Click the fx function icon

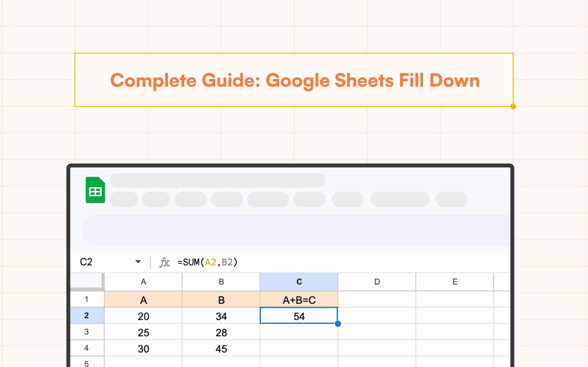(x=164, y=262)
